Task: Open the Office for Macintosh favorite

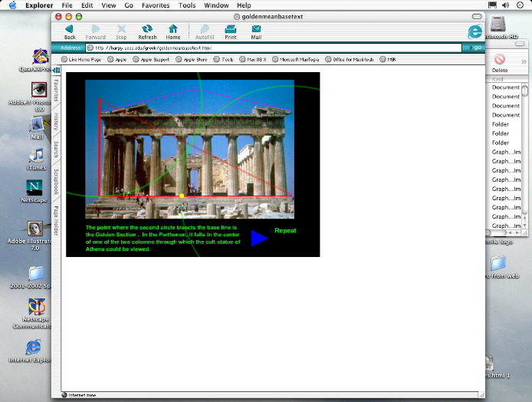Action: pyautogui.click(x=349, y=59)
